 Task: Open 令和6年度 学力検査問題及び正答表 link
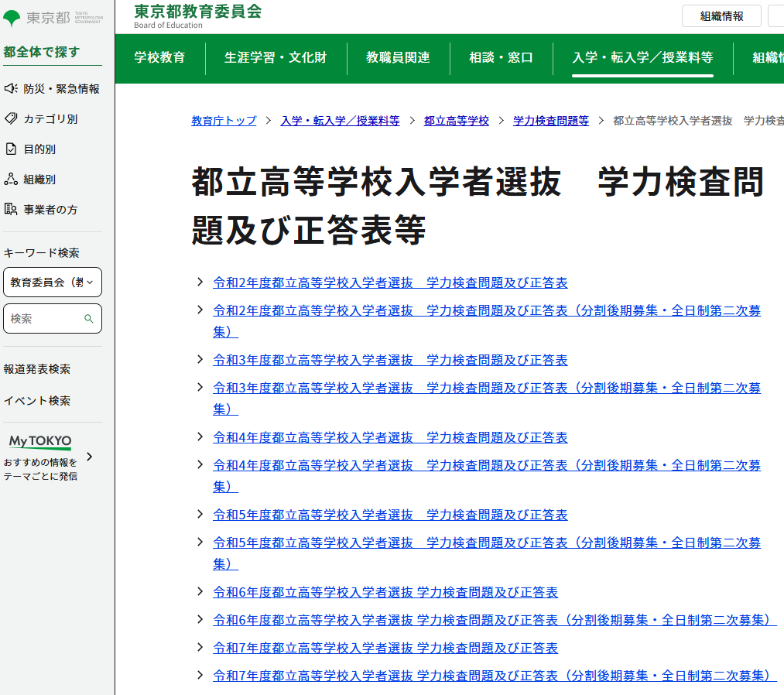coord(385,593)
